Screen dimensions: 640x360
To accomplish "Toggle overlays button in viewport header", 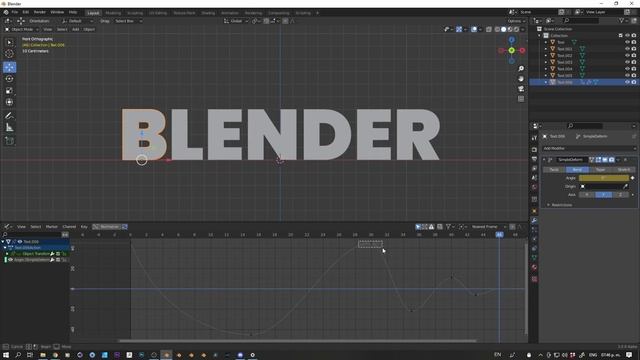I will tap(474, 29).
